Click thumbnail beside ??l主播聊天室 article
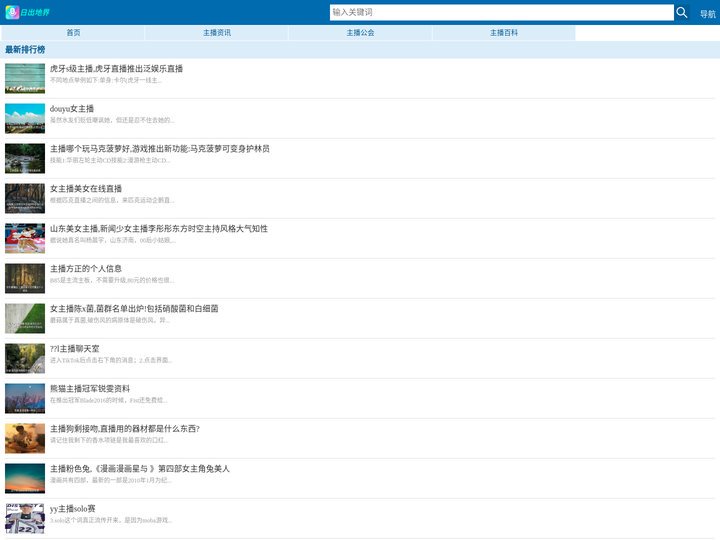720x540 pixels. coord(25,358)
